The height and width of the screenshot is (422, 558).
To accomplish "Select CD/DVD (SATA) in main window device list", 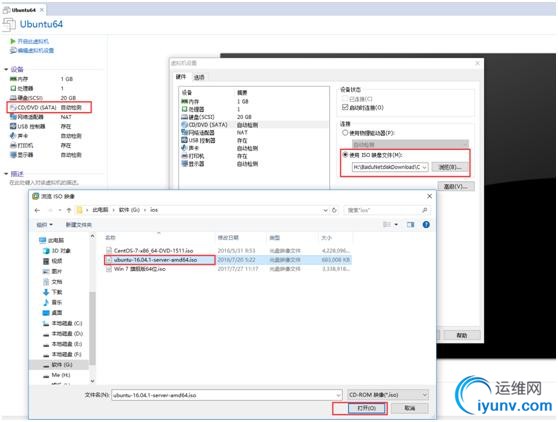I will pyautogui.click(x=49, y=107).
